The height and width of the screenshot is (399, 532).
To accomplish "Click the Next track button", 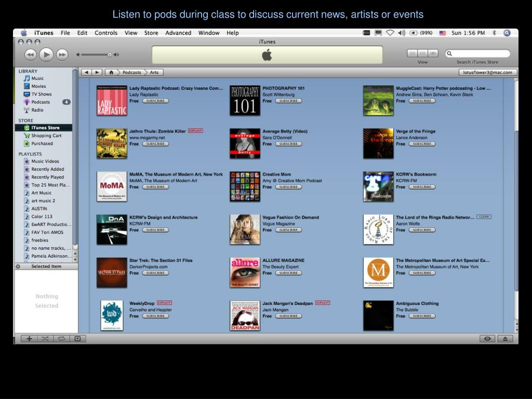I will click(62, 55).
